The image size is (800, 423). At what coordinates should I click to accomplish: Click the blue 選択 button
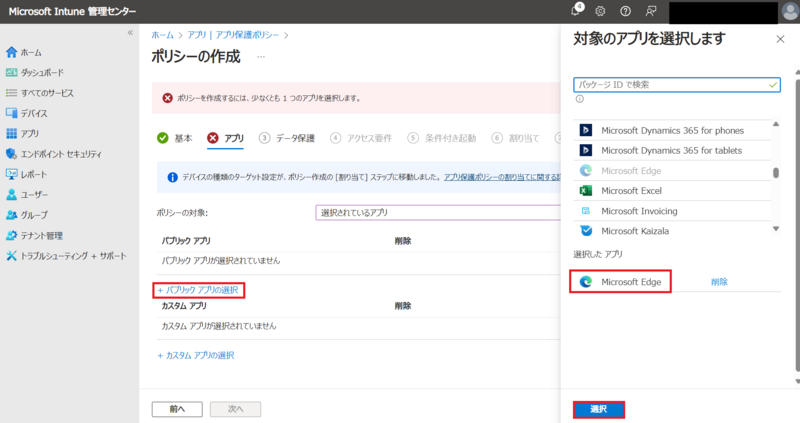pos(598,409)
